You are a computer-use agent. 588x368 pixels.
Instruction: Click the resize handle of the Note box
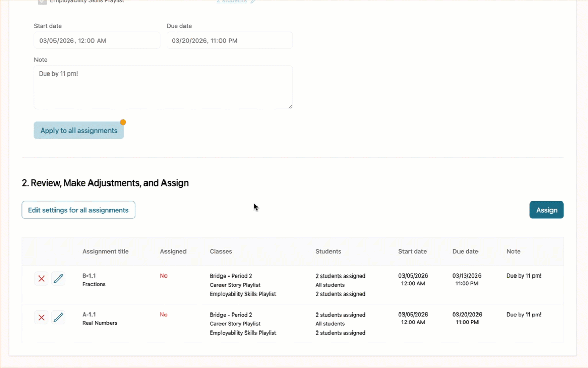(x=291, y=107)
